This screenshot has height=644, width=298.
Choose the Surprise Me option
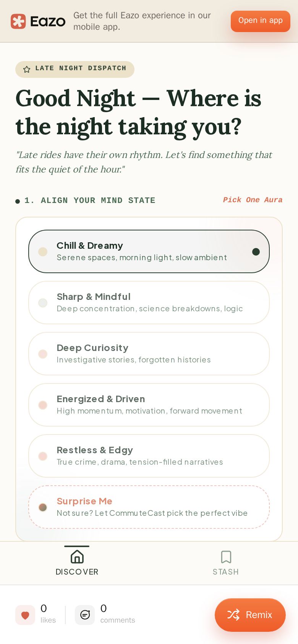click(x=149, y=507)
